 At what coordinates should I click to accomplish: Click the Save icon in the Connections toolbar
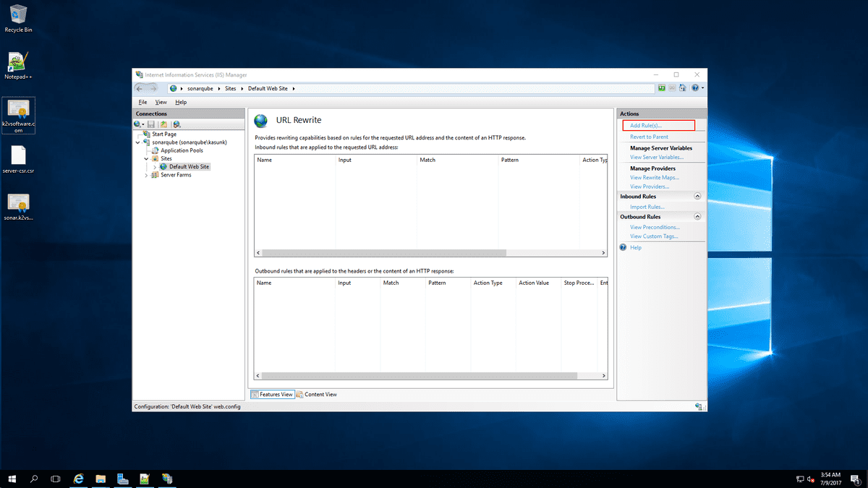(x=150, y=124)
